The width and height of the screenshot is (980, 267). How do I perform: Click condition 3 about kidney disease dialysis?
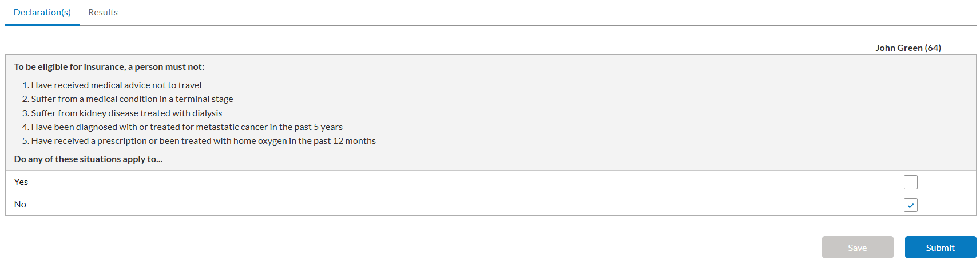pyautogui.click(x=122, y=113)
